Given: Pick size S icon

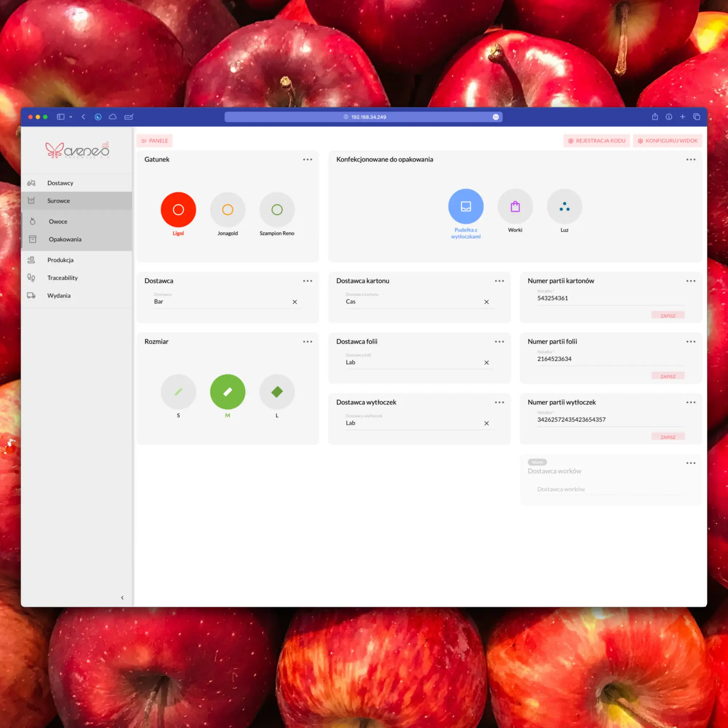Looking at the screenshot, I should (178, 392).
